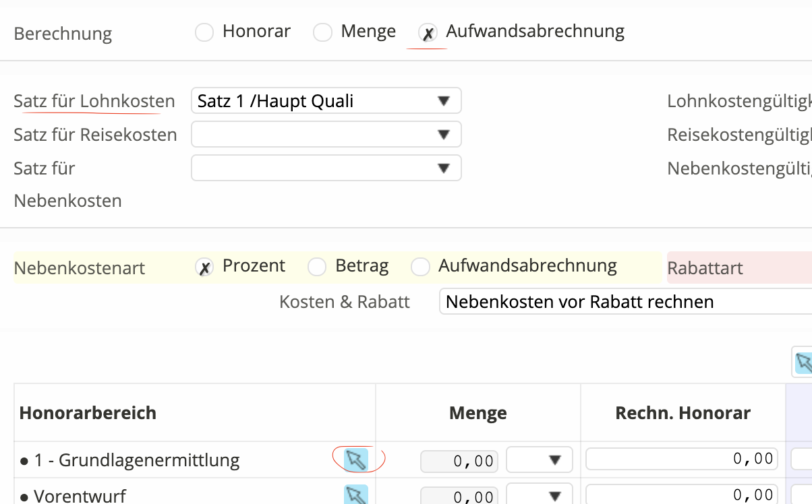
Task: Open the Kosten & Rabatt selection box
Action: click(x=625, y=301)
